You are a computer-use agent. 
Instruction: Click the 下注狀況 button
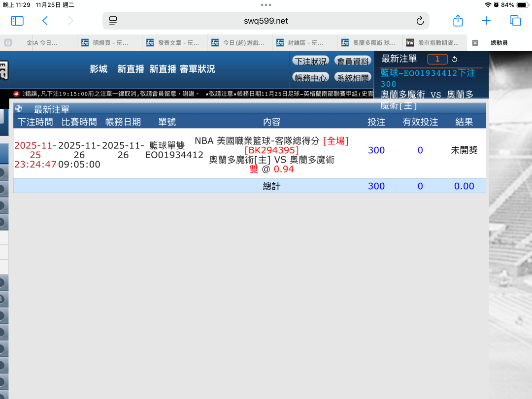coord(310,61)
